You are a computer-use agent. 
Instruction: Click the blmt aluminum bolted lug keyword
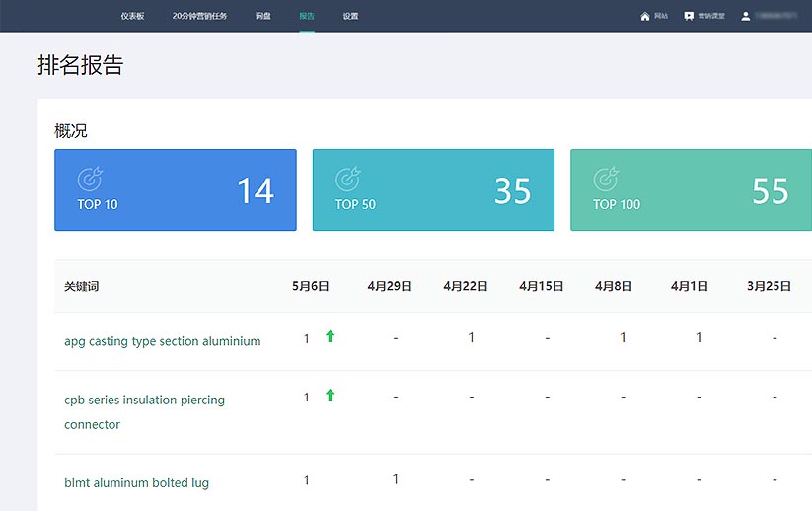136,482
